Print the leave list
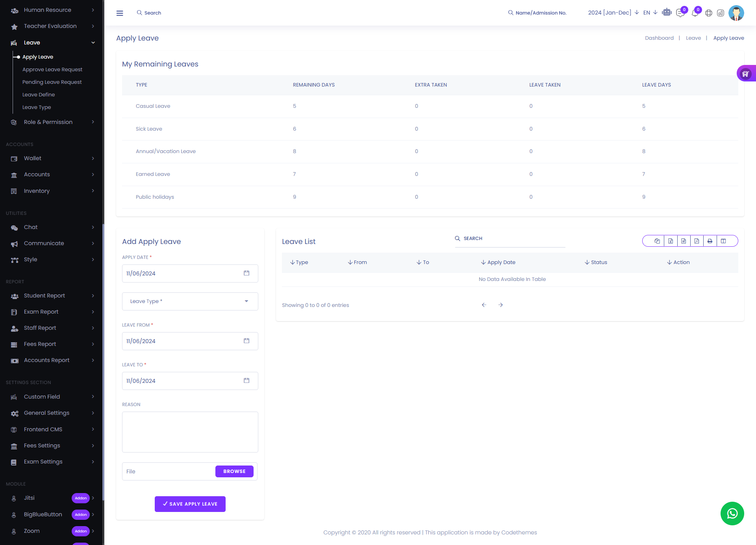Viewport: 756px width, 545px height. click(x=710, y=241)
